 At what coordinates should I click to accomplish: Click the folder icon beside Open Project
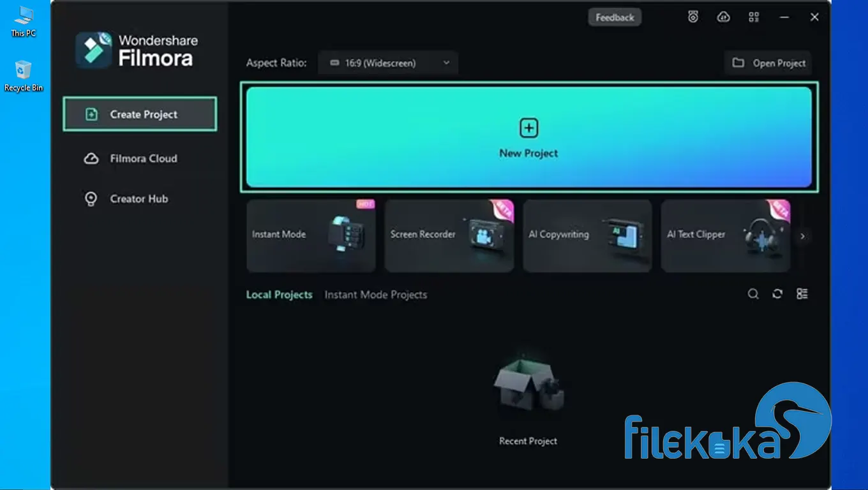(x=738, y=63)
